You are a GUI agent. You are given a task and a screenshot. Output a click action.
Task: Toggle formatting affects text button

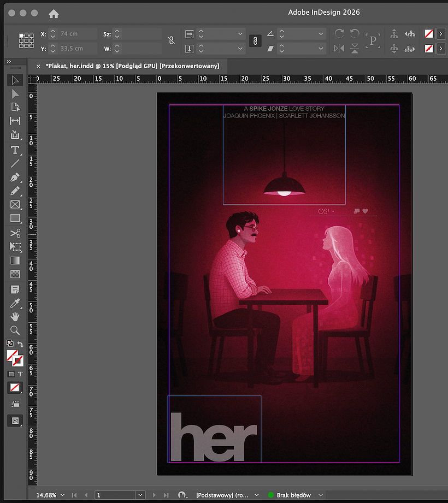[x=20, y=374]
